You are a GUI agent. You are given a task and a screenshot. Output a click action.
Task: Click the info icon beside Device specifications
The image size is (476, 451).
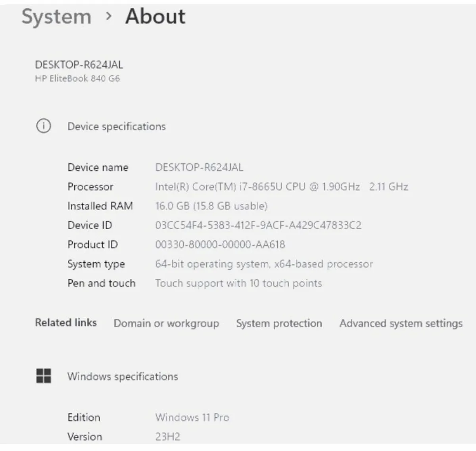[x=44, y=126]
